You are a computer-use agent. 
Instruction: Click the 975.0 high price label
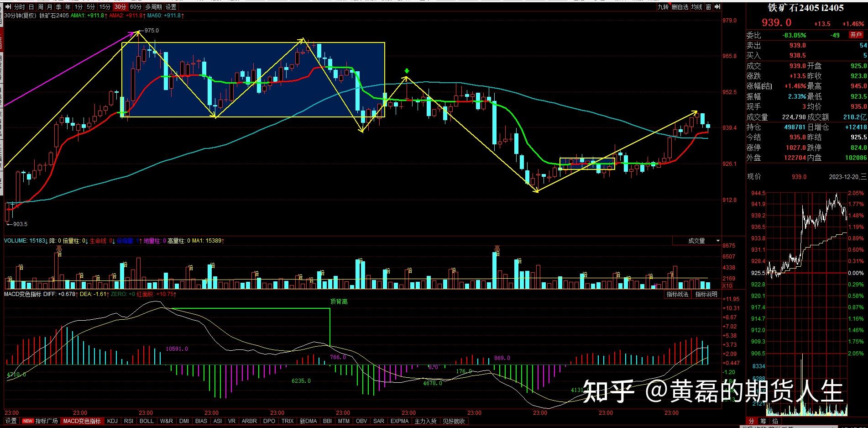click(x=152, y=31)
